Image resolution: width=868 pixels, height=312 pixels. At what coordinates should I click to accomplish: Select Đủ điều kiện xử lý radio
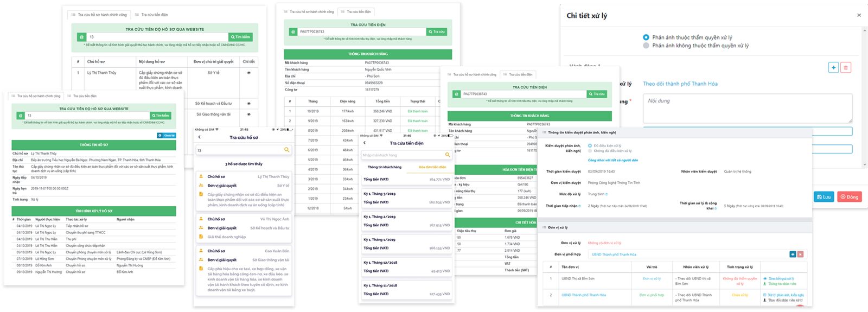(x=590, y=145)
